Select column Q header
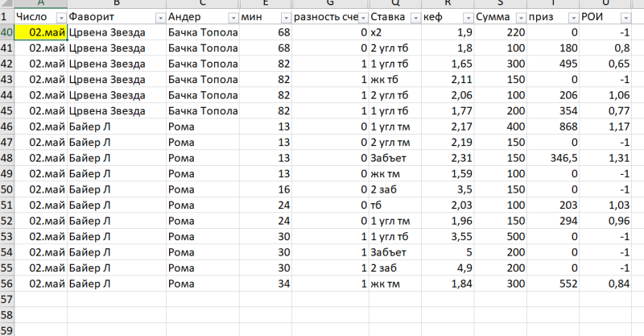644x336 pixels. click(x=394, y=4)
